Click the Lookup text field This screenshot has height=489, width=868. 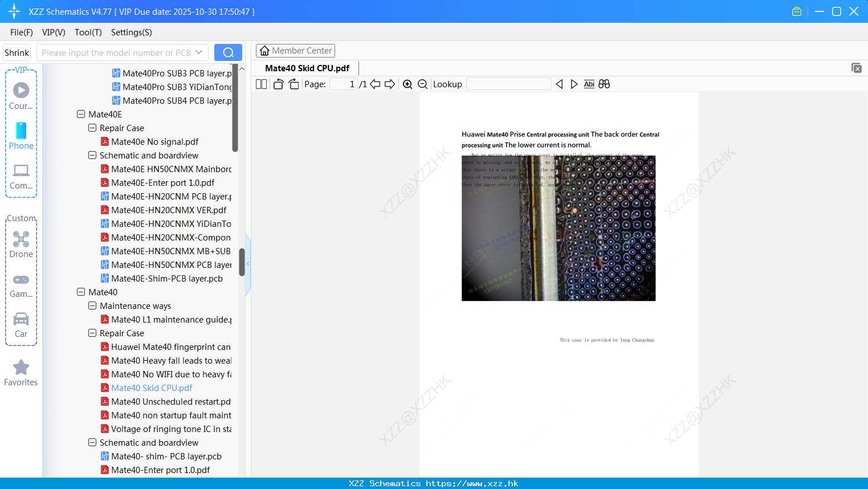click(509, 84)
